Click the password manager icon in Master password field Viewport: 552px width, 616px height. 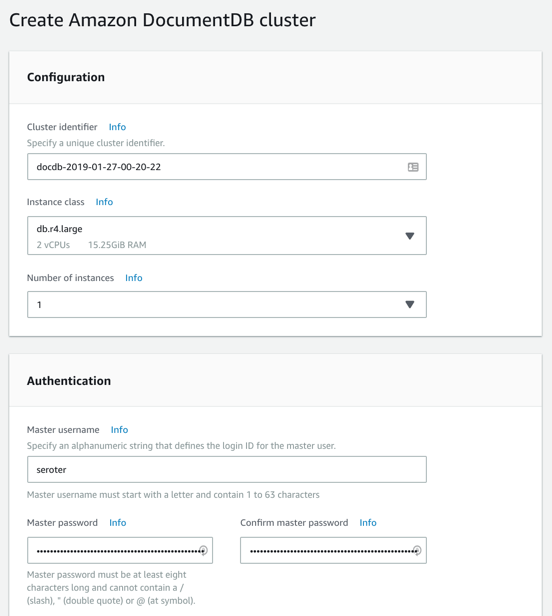203,551
